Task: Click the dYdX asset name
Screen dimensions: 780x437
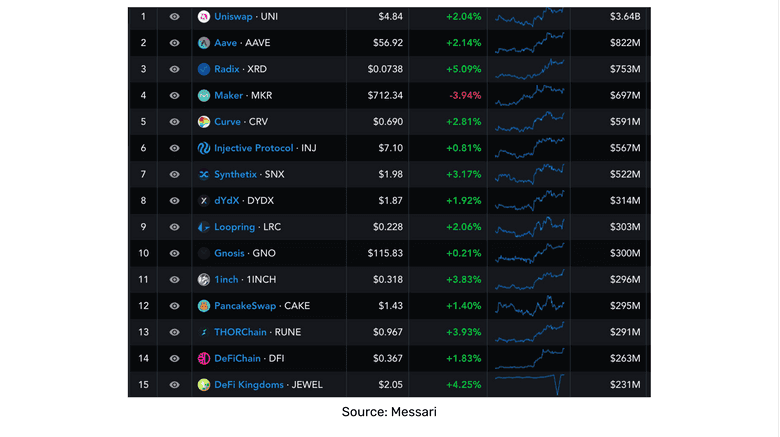Action: pos(226,201)
